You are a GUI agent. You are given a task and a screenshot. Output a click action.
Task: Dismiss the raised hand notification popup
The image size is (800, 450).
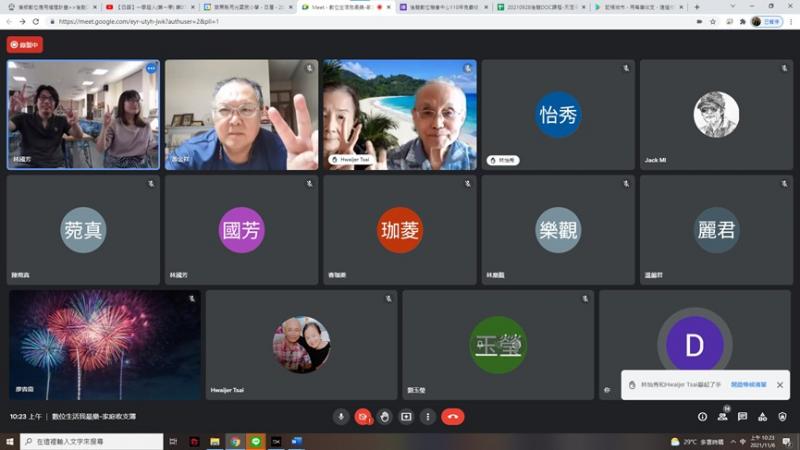point(780,385)
